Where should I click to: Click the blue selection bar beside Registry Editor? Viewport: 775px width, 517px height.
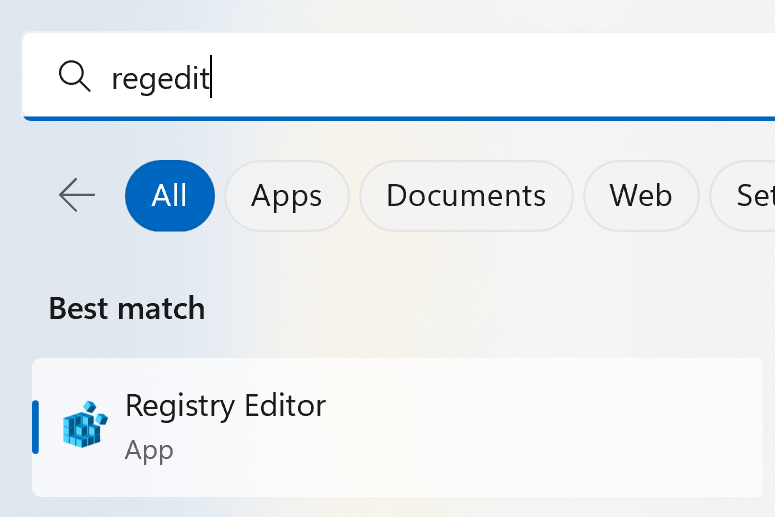tap(36, 427)
